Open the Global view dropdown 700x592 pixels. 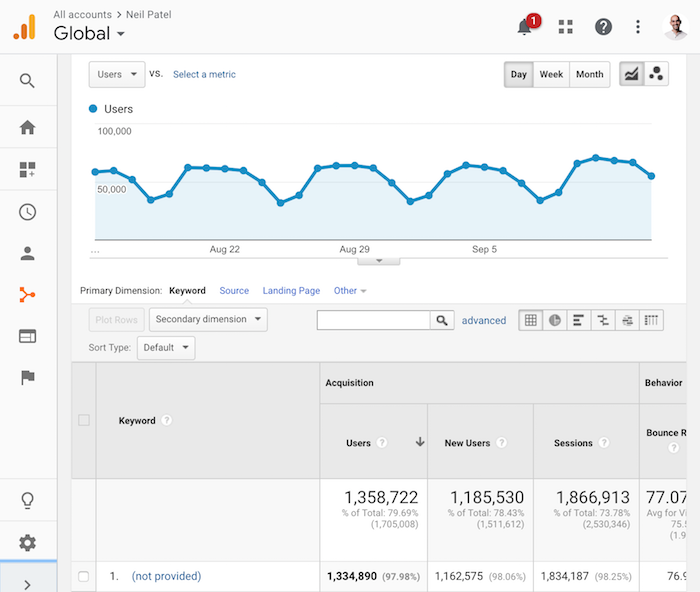pos(89,33)
